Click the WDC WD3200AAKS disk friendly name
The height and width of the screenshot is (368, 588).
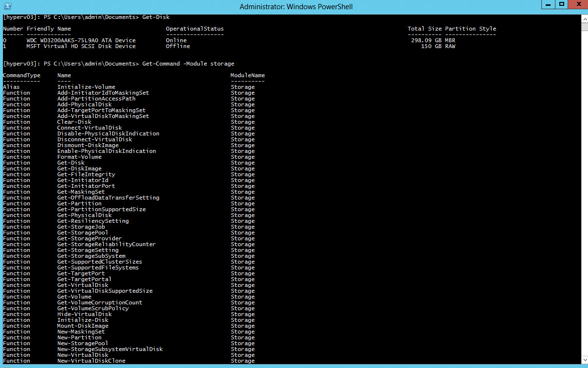coord(81,40)
